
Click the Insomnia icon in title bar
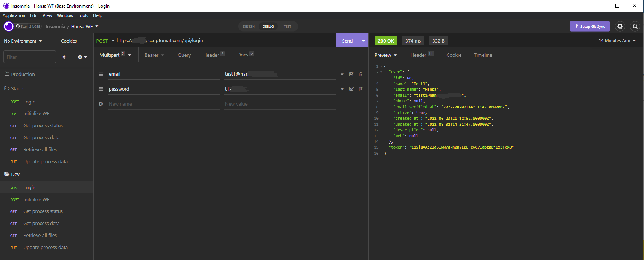pyautogui.click(x=6, y=6)
